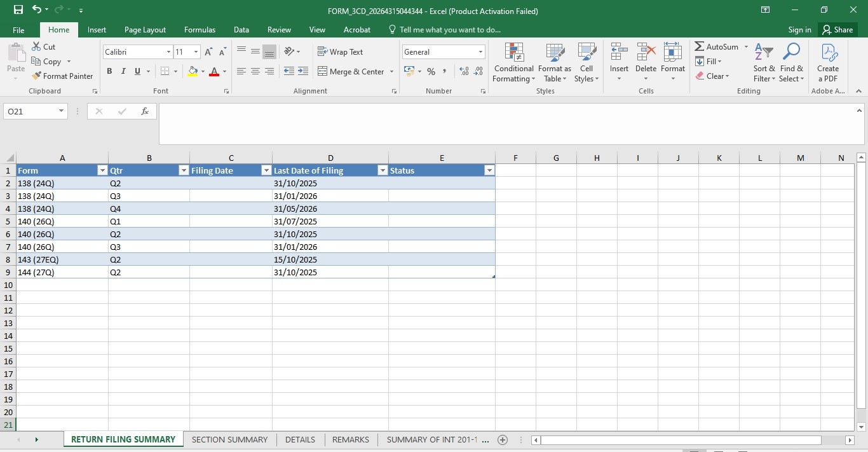Click the Share button
Image resolution: width=868 pixels, height=452 pixels.
point(837,29)
